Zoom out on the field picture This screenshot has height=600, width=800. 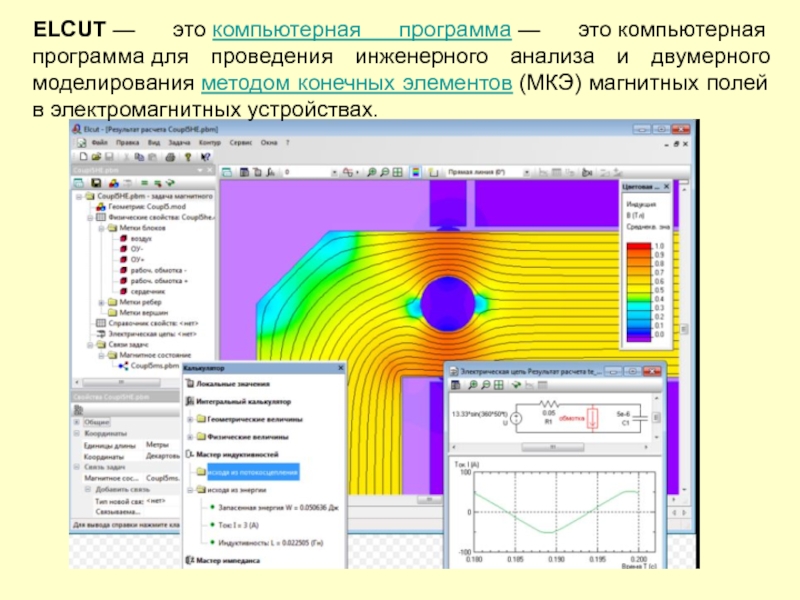tap(385, 172)
